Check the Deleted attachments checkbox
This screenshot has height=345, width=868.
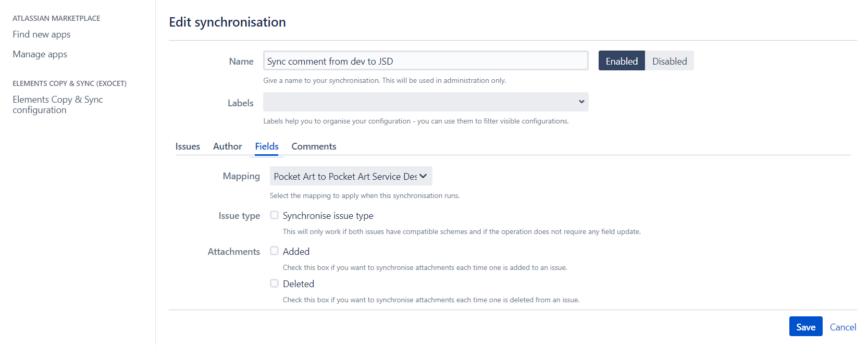pos(274,283)
